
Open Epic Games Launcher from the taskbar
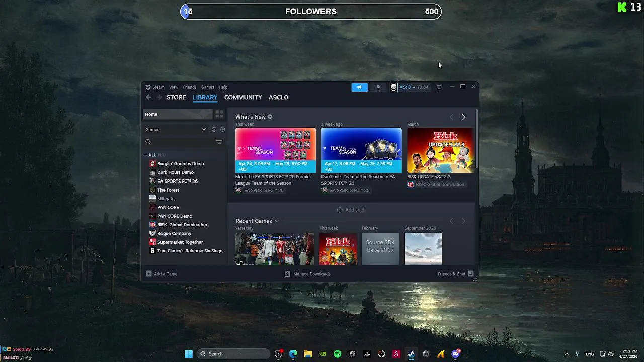(352, 354)
